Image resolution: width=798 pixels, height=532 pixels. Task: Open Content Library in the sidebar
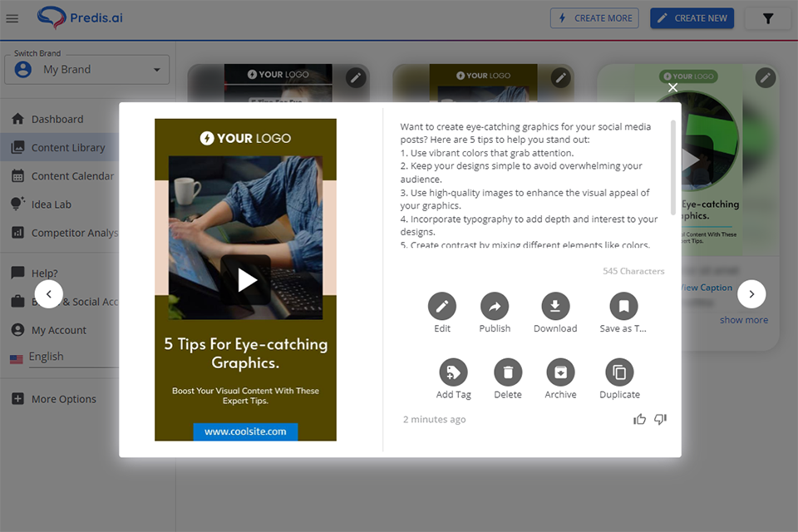(60, 148)
